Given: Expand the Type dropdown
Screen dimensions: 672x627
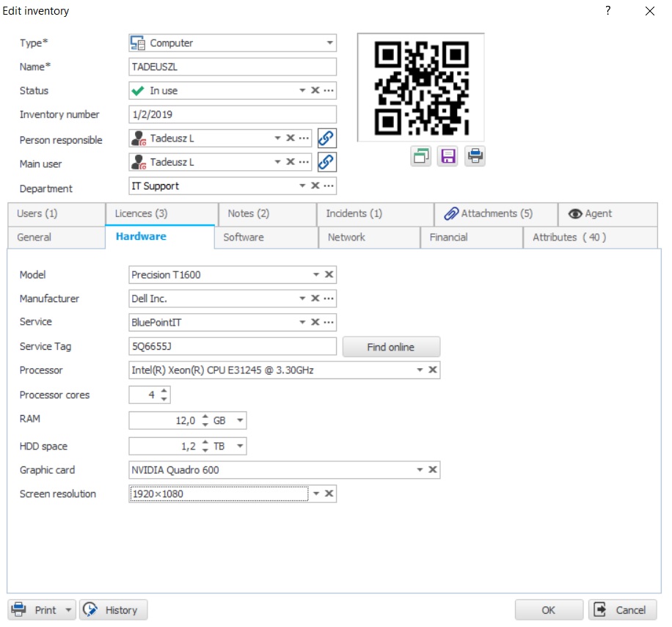Looking at the screenshot, I should (329, 43).
